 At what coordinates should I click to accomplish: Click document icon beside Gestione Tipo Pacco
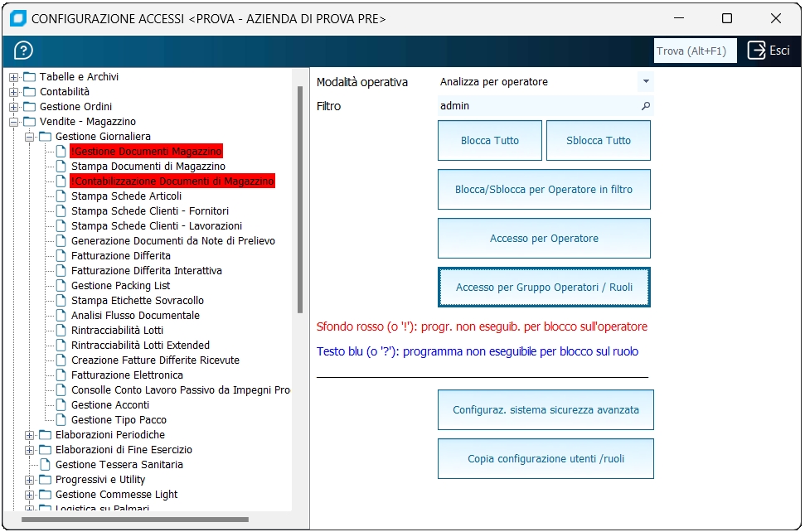point(61,419)
